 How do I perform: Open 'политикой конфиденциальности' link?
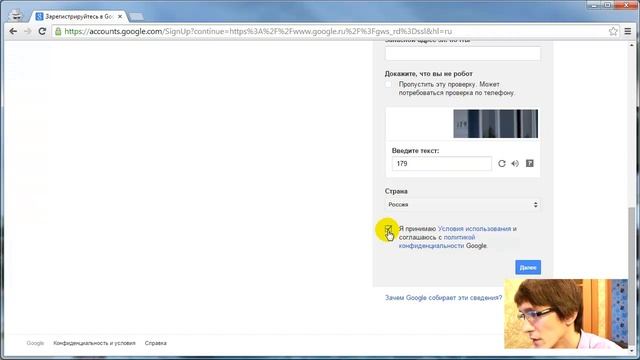point(437,241)
